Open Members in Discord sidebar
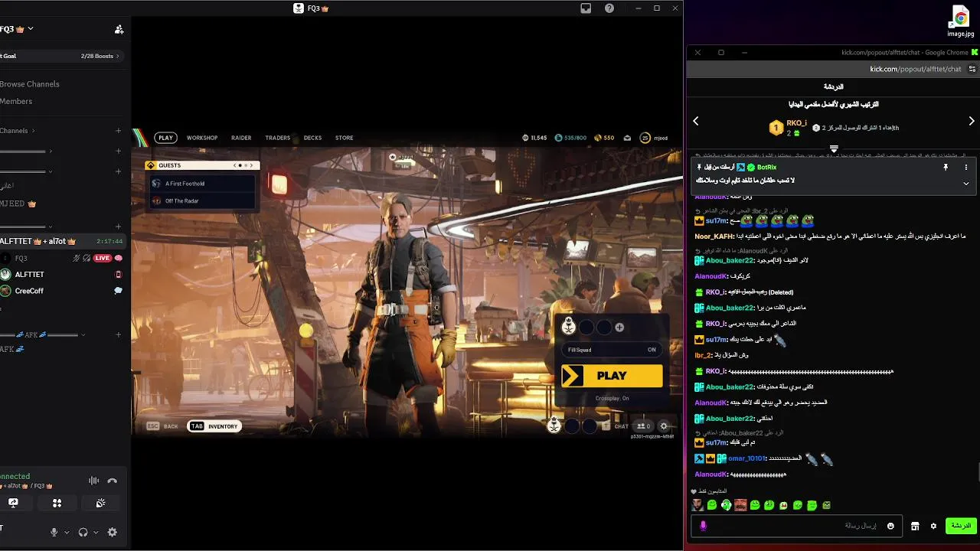 point(16,101)
